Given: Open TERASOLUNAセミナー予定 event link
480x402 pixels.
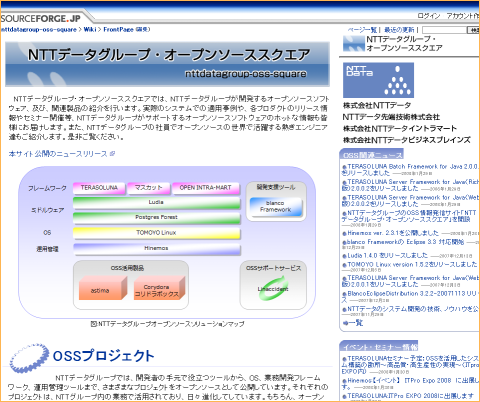Looking at the screenshot, I should (410, 365).
